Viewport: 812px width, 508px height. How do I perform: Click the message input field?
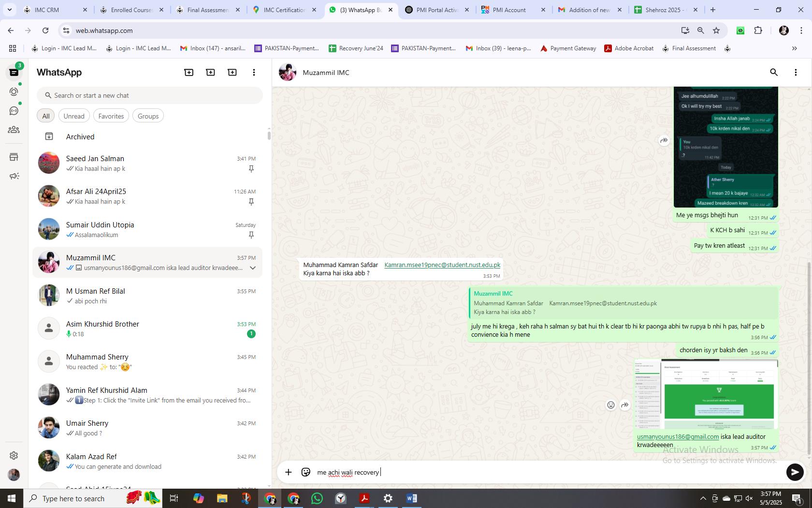click(x=549, y=472)
